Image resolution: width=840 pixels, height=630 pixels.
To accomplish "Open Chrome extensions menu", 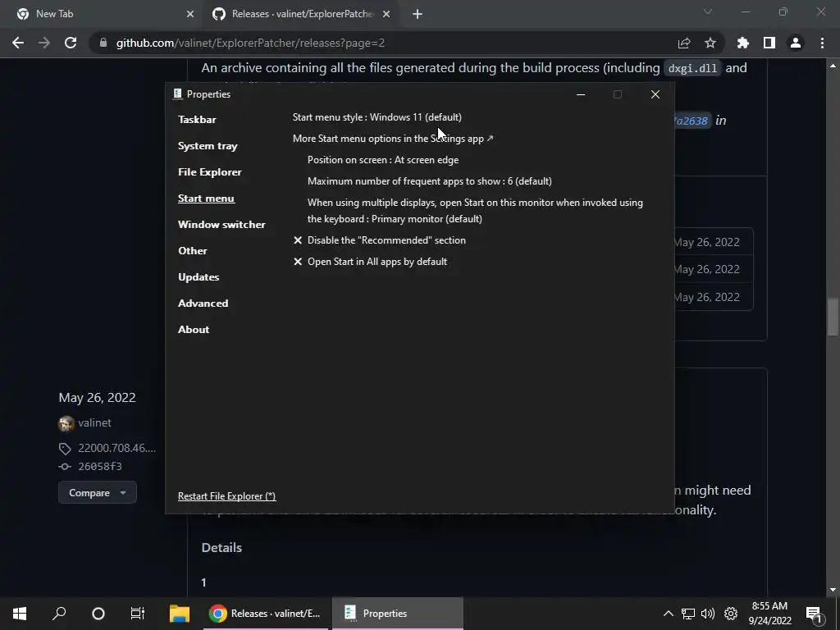I will coord(743,43).
